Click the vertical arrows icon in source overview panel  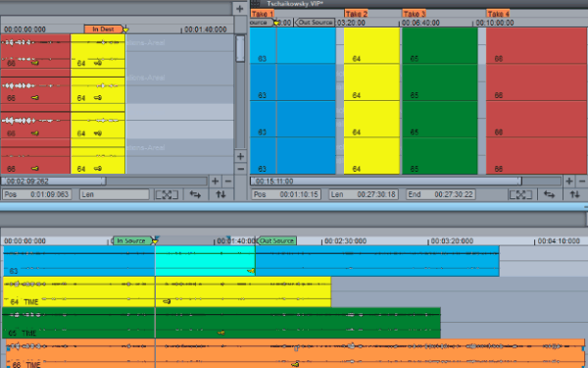pos(575,194)
